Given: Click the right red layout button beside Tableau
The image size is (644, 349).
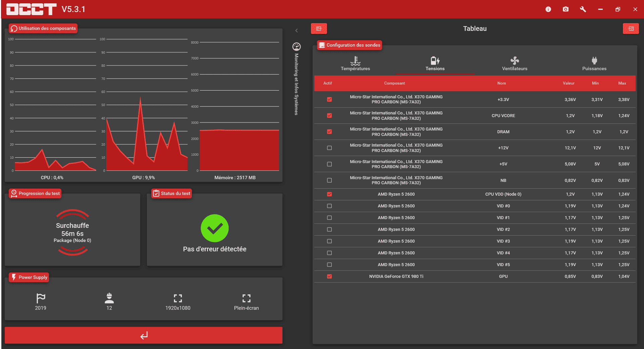Looking at the screenshot, I should (631, 29).
